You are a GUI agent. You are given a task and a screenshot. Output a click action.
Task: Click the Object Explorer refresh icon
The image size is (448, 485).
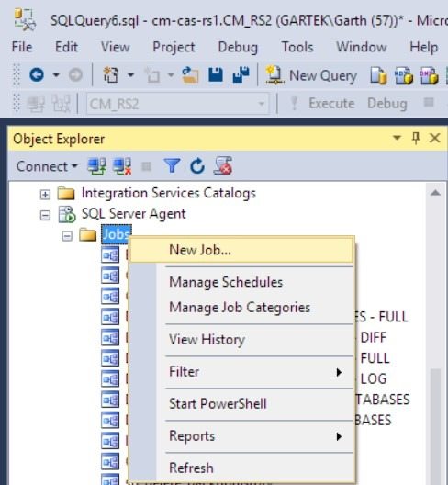click(x=197, y=165)
